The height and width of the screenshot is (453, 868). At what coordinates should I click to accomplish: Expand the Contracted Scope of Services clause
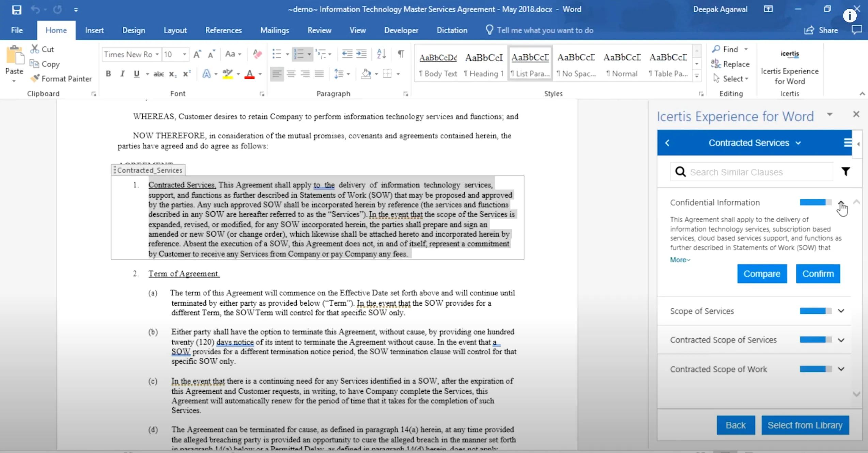[841, 340]
